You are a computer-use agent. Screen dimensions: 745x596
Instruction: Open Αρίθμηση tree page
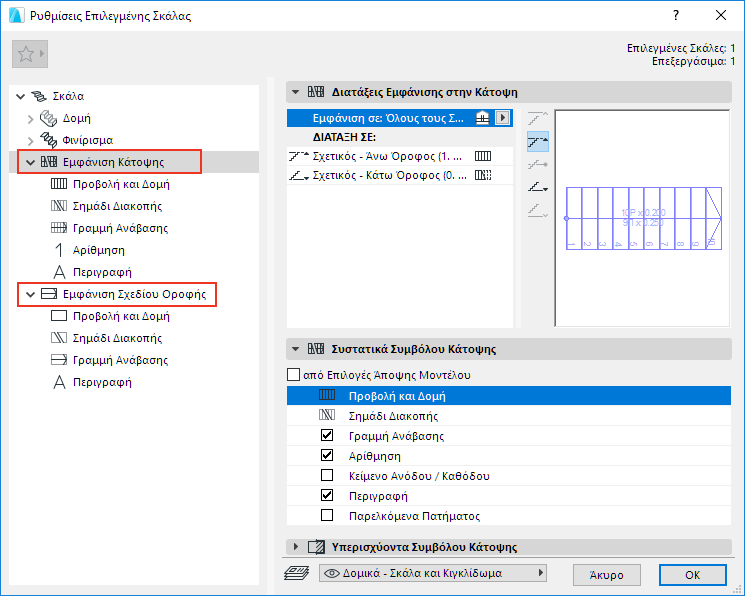(98, 250)
